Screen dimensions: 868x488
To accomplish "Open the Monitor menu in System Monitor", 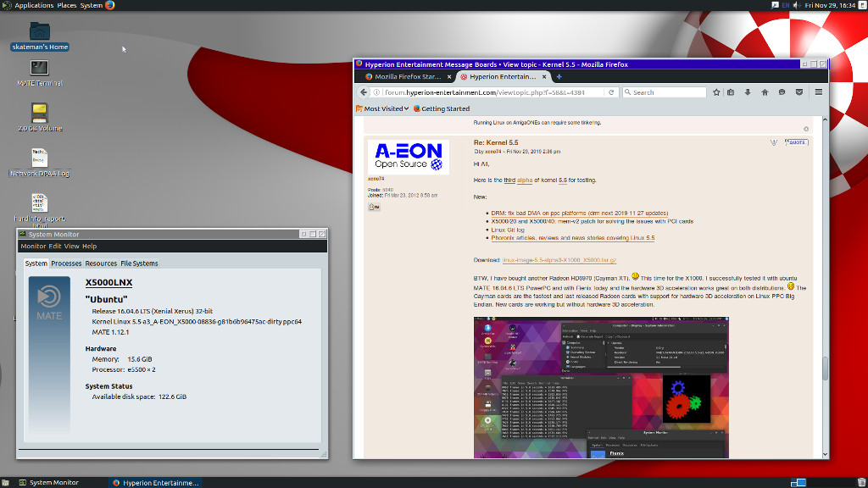I will (33, 247).
